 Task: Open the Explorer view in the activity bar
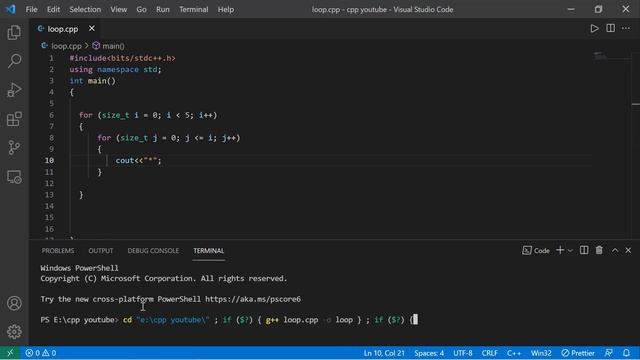tap(14, 32)
